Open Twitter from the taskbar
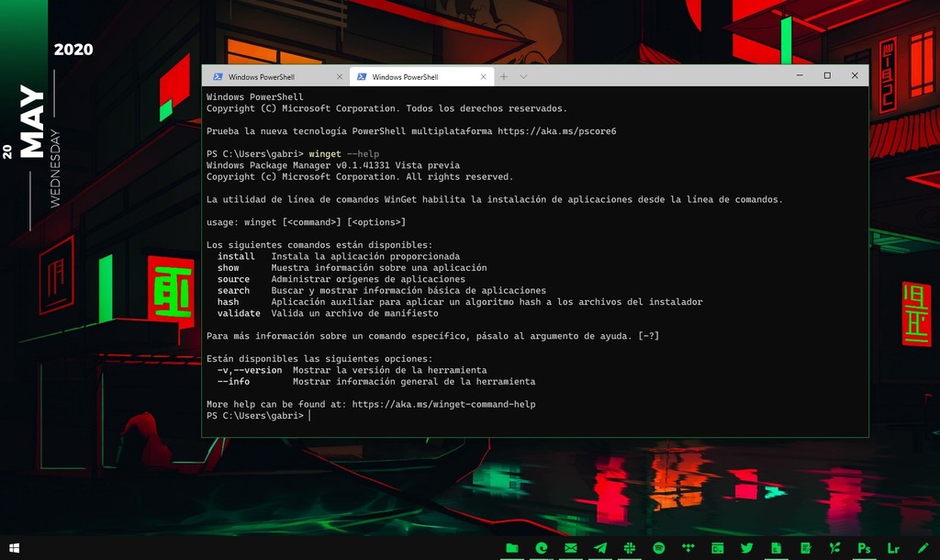The image size is (940, 560). [x=746, y=546]
